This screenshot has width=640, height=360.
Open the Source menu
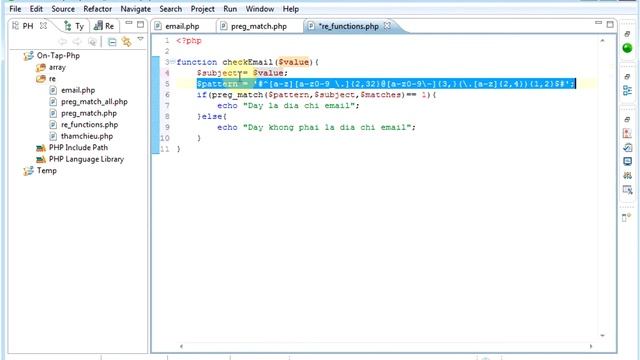(x=63, y=9)
